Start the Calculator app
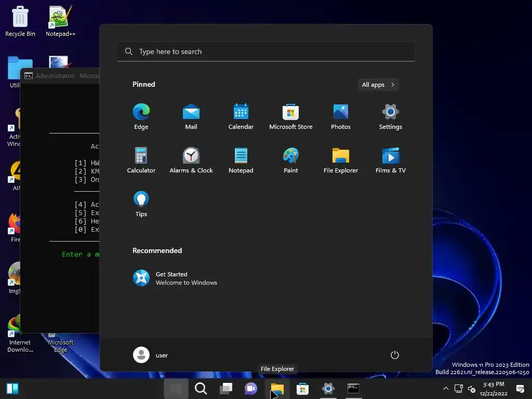This screenshot has height=399, width=532. click(141, 161)
